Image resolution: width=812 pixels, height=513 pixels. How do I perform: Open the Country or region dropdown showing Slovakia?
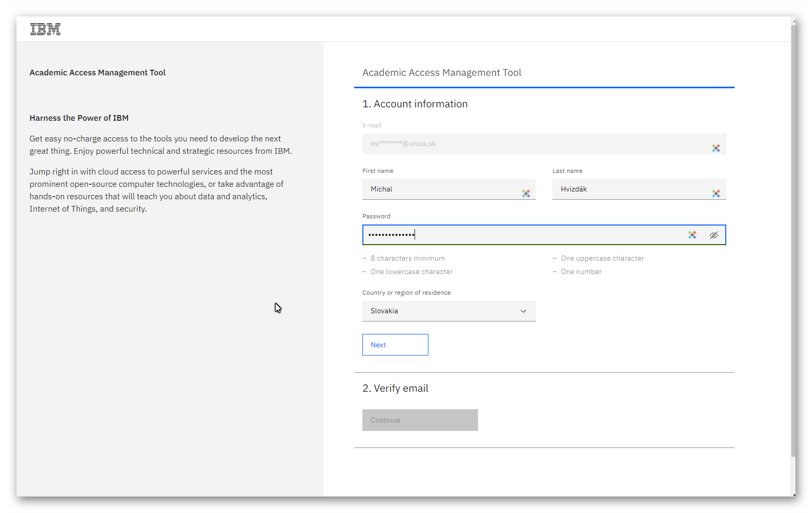(x=449, y=311)
